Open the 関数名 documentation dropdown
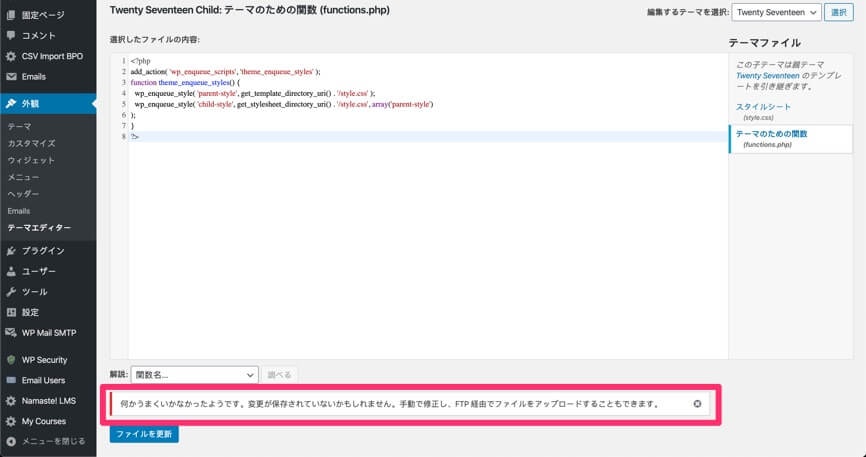Screen dimensions: 866x457 coord(194,375)
